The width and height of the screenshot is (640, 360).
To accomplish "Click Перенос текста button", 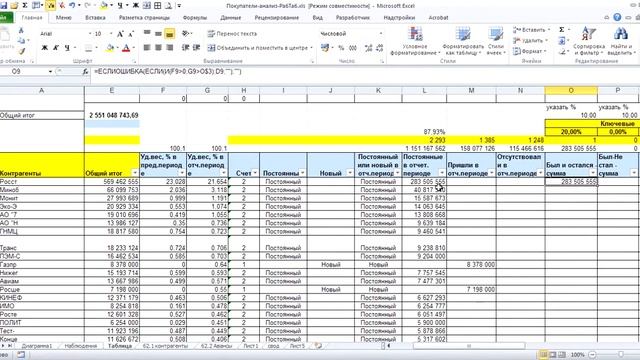I will (x=233, y=33).
